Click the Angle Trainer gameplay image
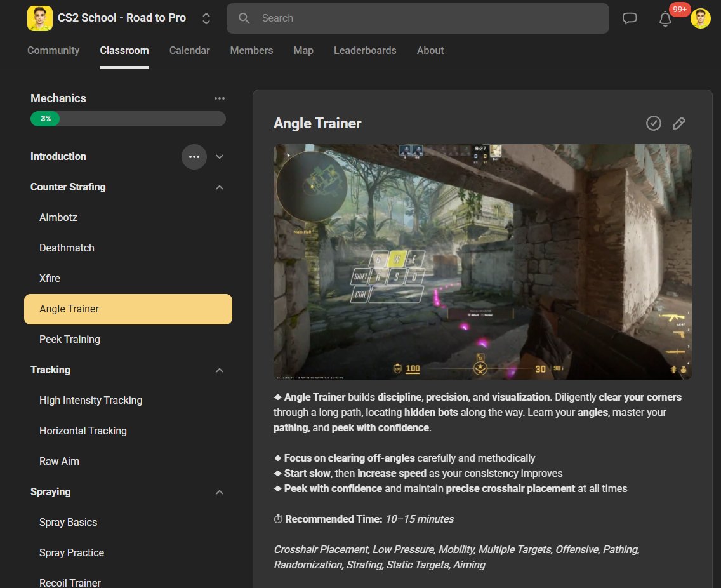 click(482, 262)
